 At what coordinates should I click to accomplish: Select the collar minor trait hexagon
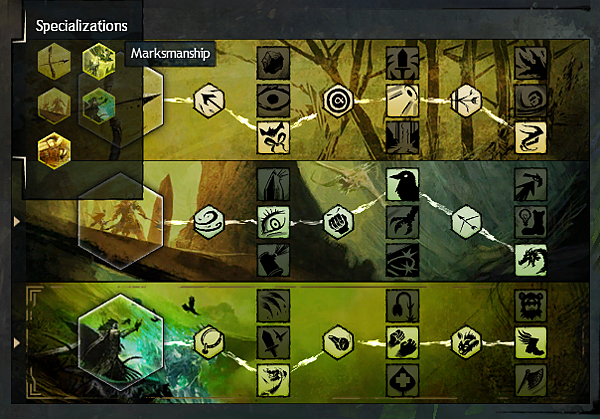click(209, 342)
